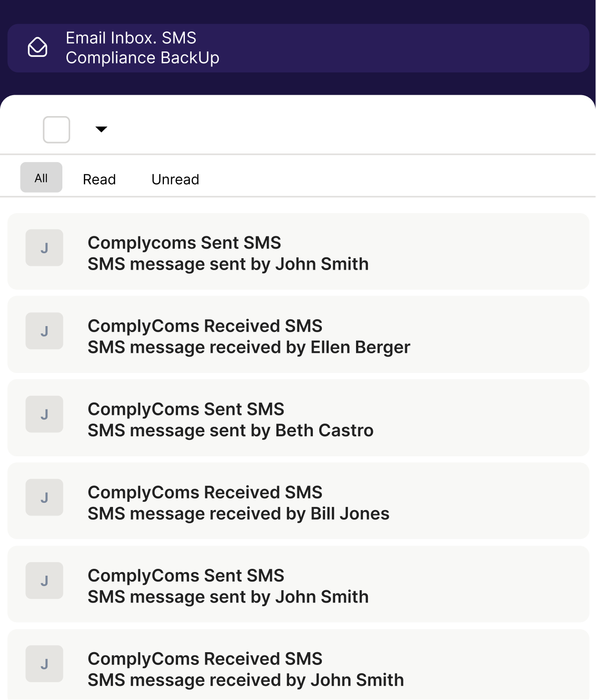This screenshot has height=700, width=596.
Task: Click the avatar on Bill Jones's received SMS
Action: [44, 497]
